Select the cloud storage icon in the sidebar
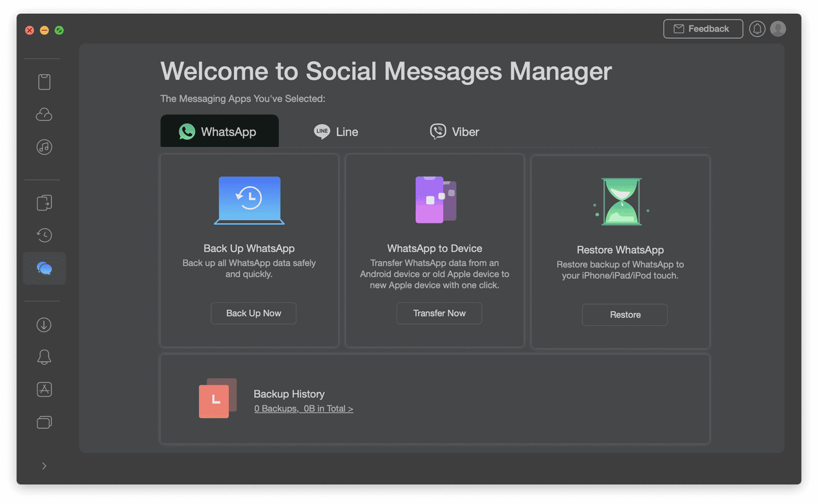 coord(44,115)
